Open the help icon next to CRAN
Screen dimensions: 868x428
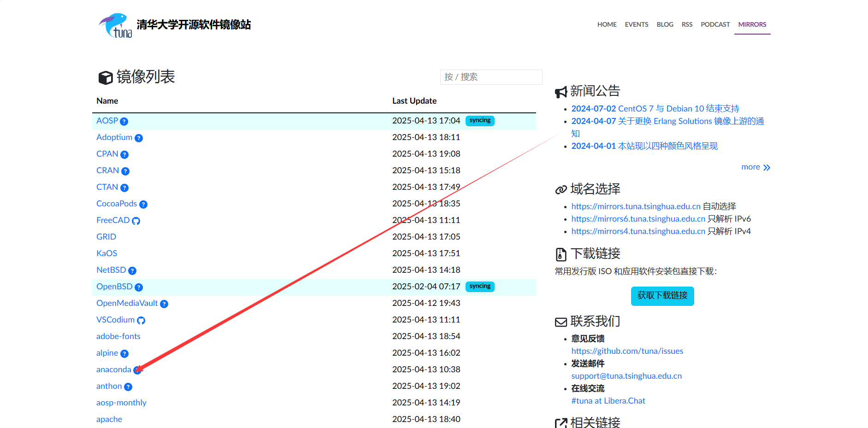coord(125,171)
